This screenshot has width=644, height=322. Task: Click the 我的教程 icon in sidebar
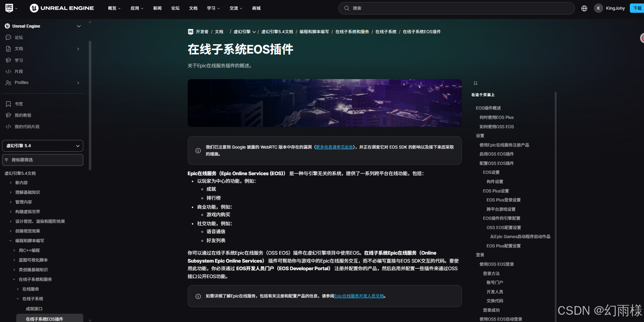click(x=8, y=115)
